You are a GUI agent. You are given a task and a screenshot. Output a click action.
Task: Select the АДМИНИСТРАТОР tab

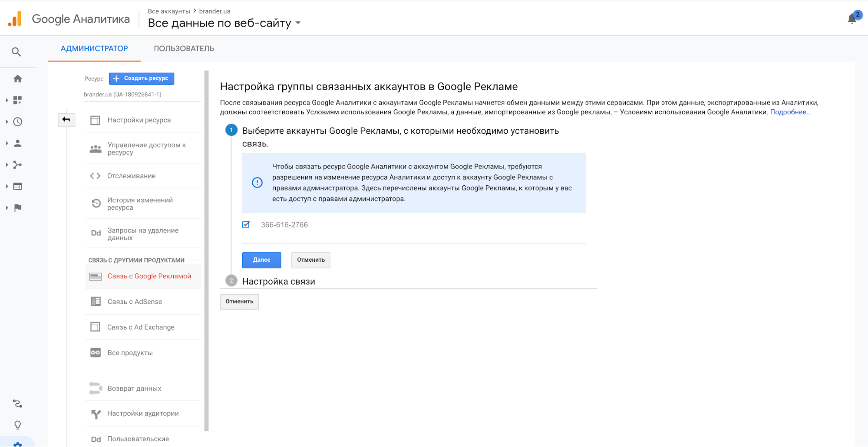[94, 49]
